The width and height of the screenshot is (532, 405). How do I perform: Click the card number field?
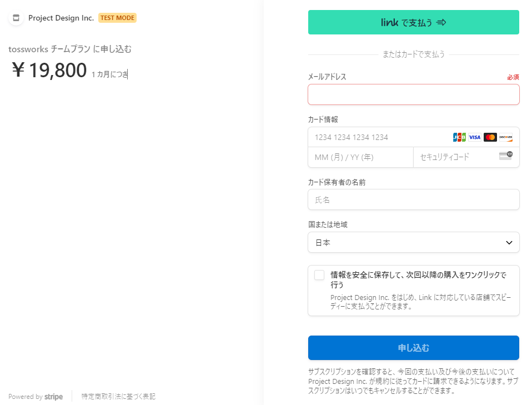tap(378, 137)
